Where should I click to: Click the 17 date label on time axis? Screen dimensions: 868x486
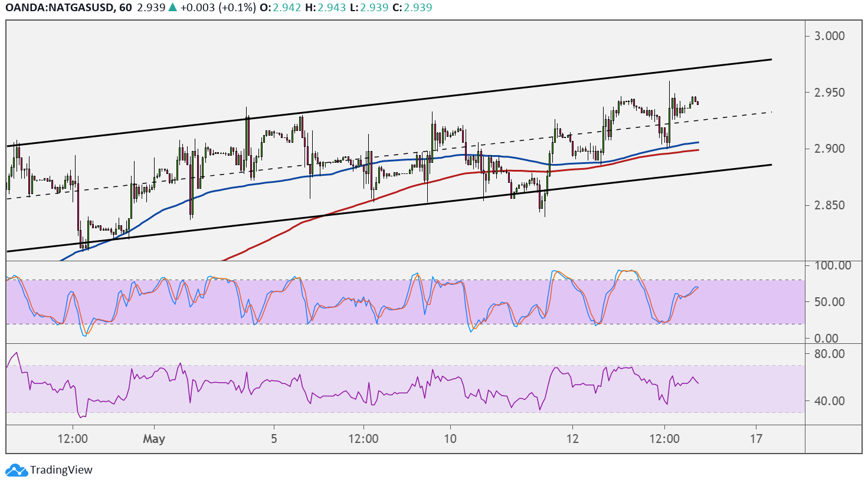pos(756,439)
